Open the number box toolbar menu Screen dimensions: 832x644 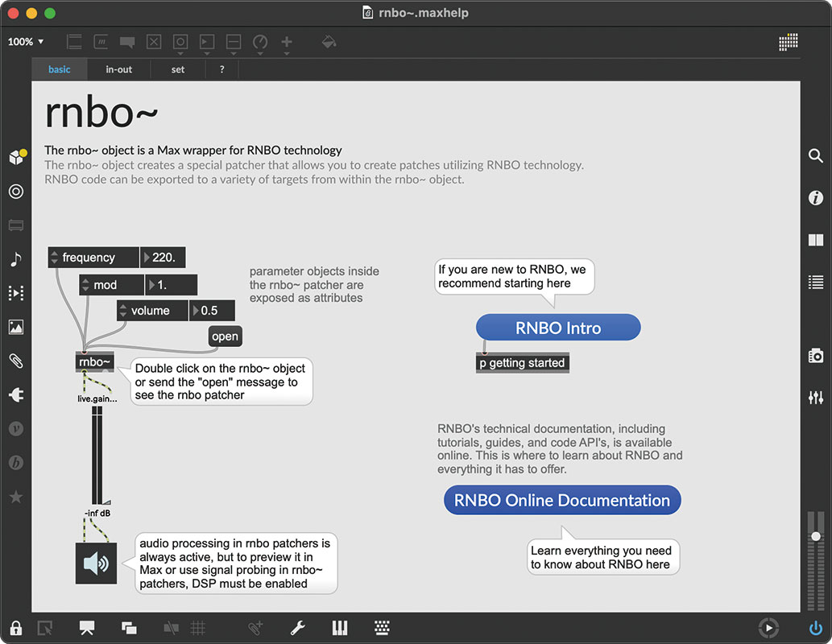tap(207, 44)
